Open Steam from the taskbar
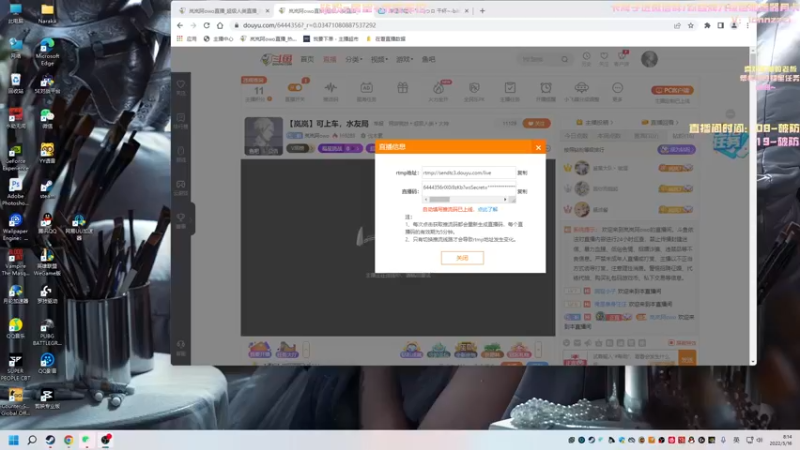The image size is (800, 450). [x=50, y=440]
